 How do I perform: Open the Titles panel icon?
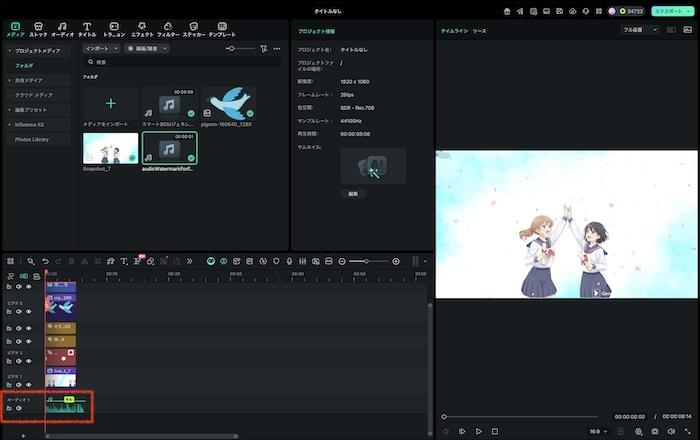pos(87,26)
